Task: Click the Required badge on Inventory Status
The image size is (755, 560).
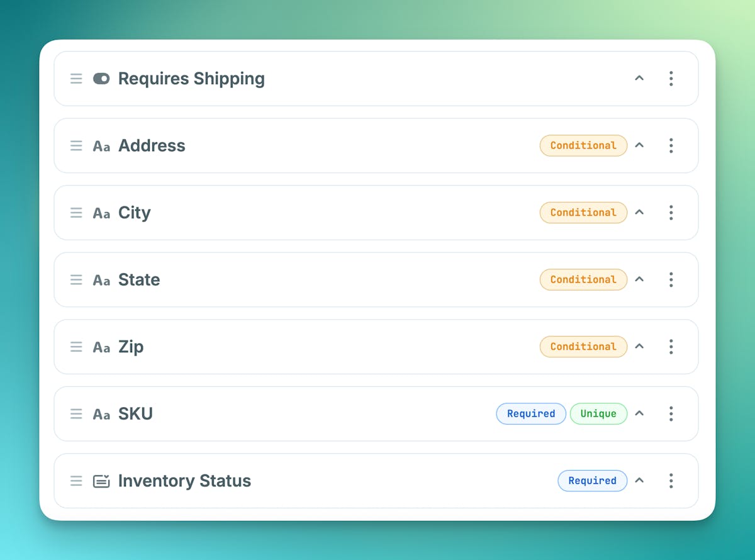Action: click(592, 481)
